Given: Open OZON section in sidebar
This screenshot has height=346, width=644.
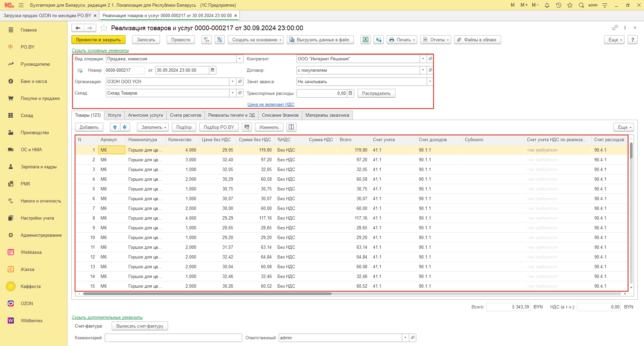Looking at the screenshot, I should coord(34,303).
